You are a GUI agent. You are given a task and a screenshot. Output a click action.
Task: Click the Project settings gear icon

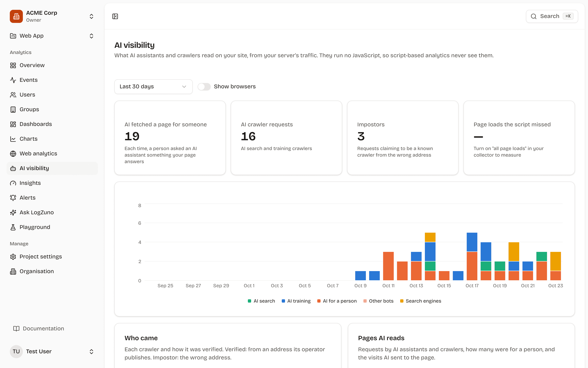pyautogui.click(x=13, y=257)
